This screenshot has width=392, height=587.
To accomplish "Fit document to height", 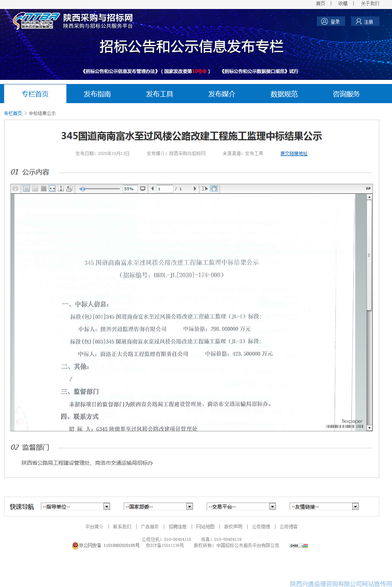I will click(x=61, y=189).
